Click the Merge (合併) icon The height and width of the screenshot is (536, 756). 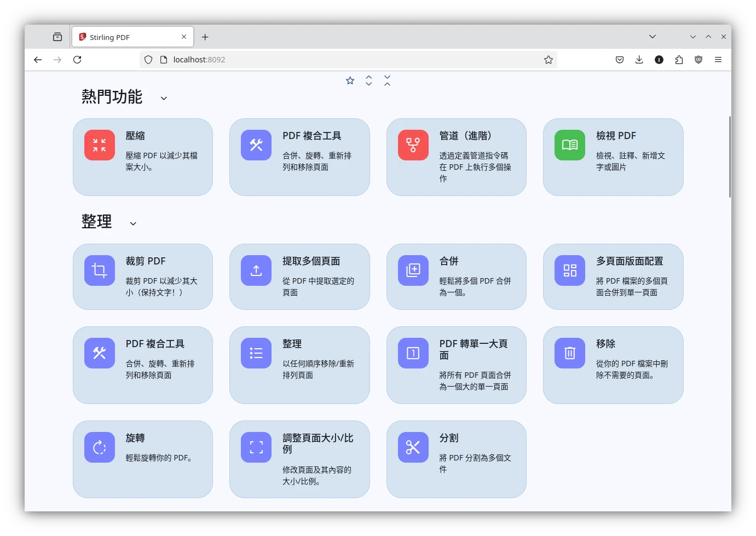coord(413,270)
